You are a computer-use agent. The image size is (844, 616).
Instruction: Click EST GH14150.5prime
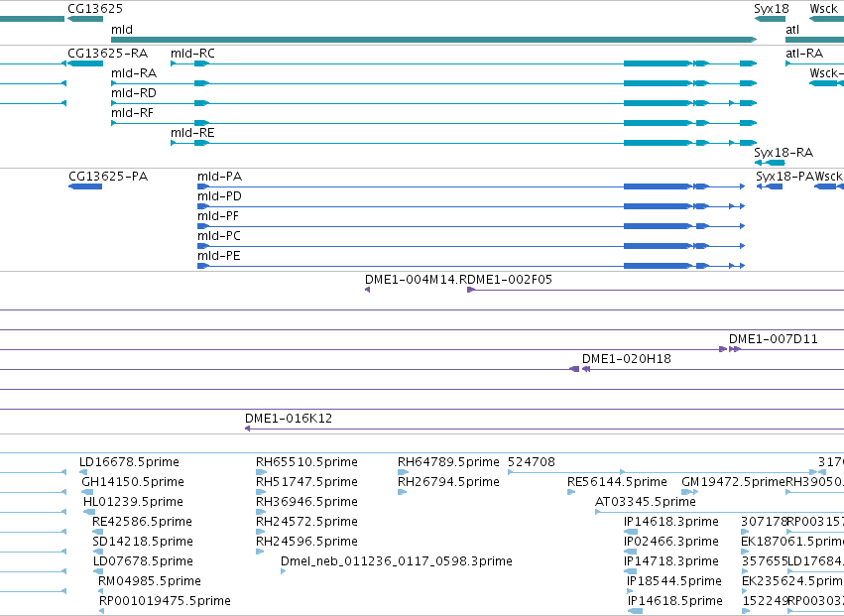pyautogui.click(x=133, y=482)
